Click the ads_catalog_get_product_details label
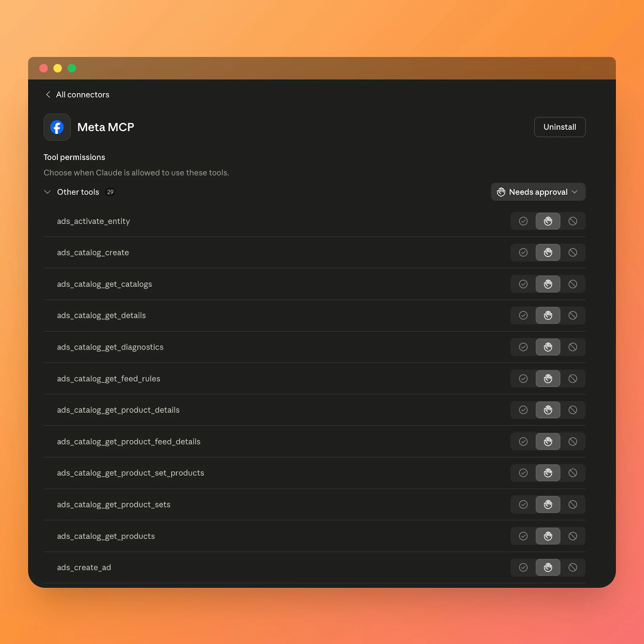Viewport: 644px width, 644px height. tap(118, 410)
